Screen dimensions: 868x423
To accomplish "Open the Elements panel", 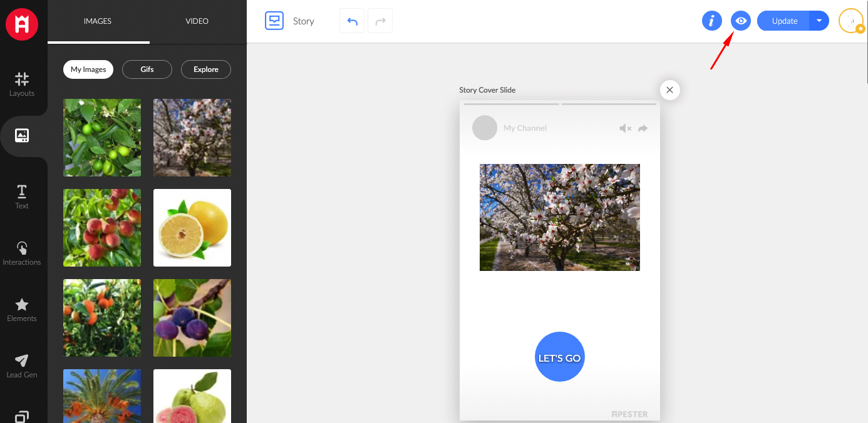I will [22, 310].
